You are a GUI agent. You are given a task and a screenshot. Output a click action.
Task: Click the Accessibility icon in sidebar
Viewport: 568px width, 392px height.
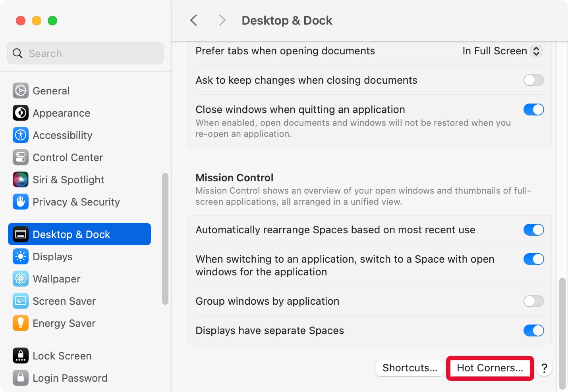click(x=20, y=135)
